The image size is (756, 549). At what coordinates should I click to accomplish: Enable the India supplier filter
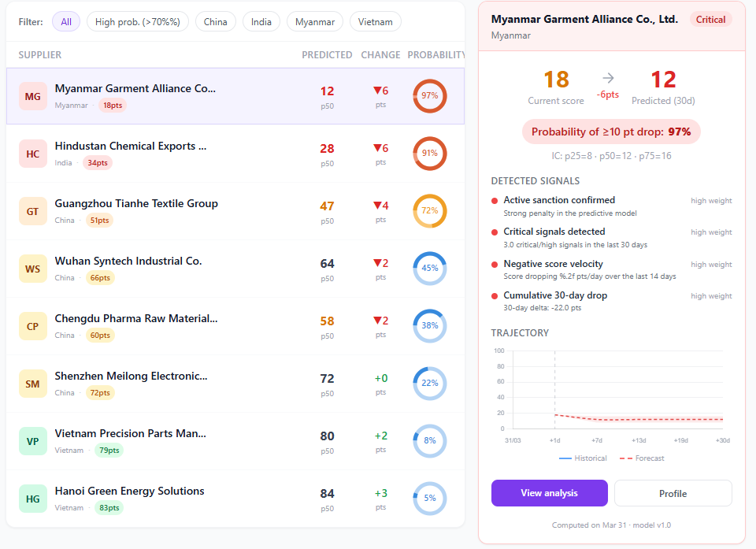[261, 22]
